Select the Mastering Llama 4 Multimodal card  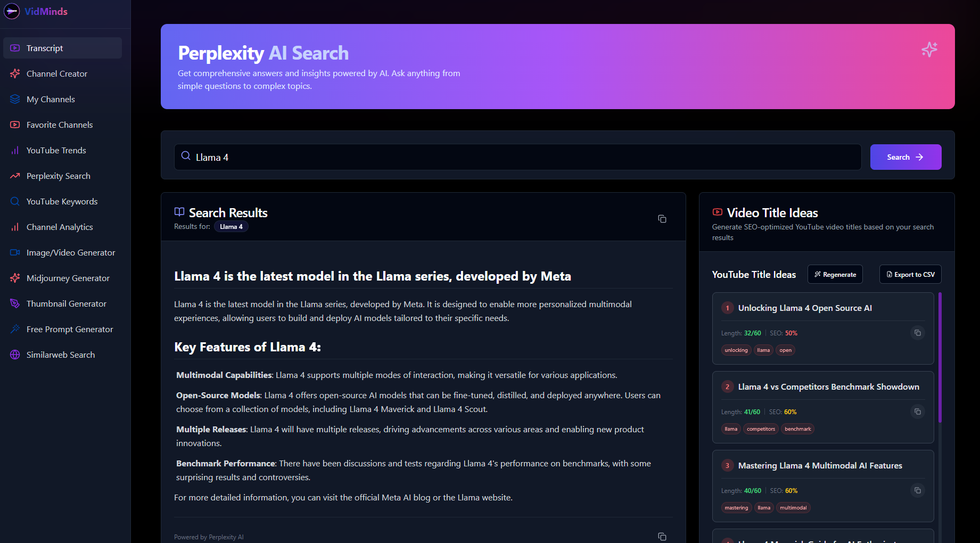tap(823, 486)
